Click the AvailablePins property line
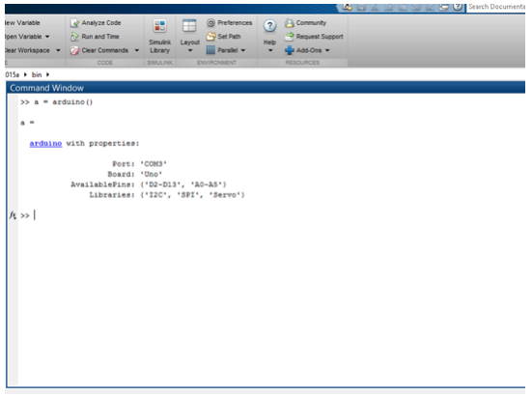The height and width of the screenshot is (396, 532). [149, 184]
